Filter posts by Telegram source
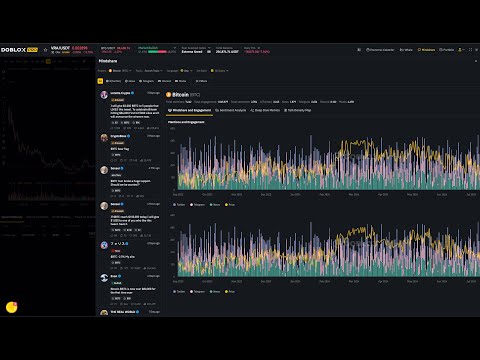 pyautogui.click(x=147, y=81)
